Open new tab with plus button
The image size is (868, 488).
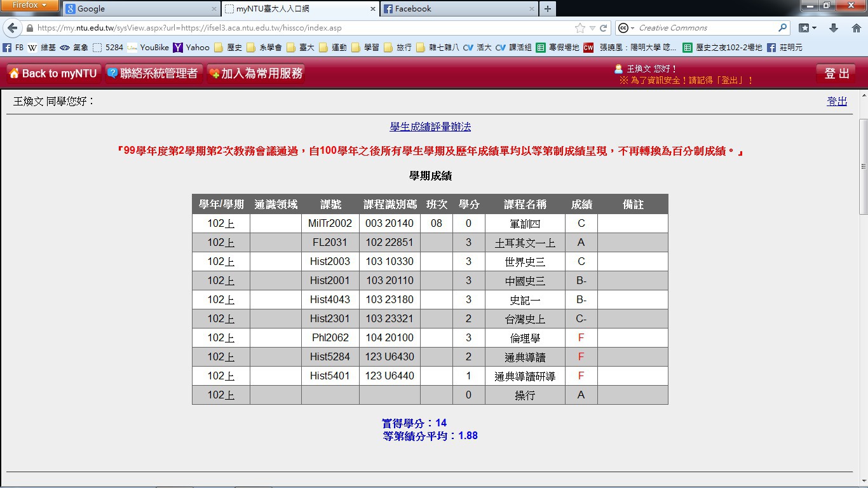tap(548, 9)
